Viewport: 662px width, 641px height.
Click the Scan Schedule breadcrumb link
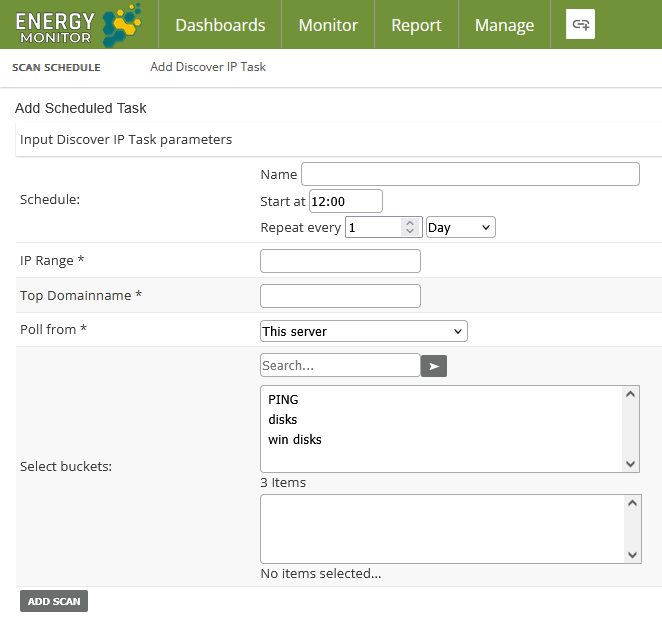point(56,67)
